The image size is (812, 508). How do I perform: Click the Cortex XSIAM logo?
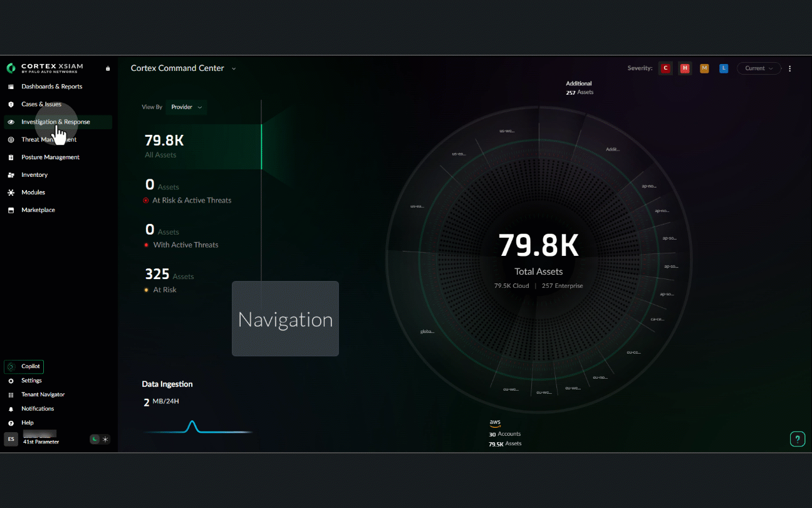[x=44, y=68]
